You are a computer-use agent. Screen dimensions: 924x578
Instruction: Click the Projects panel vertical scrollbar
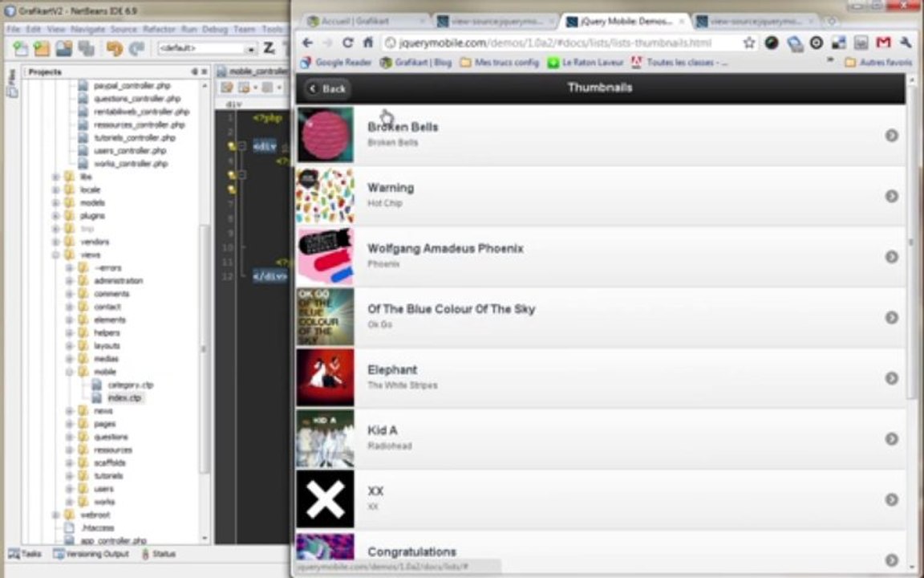click(x=205, y=348)
